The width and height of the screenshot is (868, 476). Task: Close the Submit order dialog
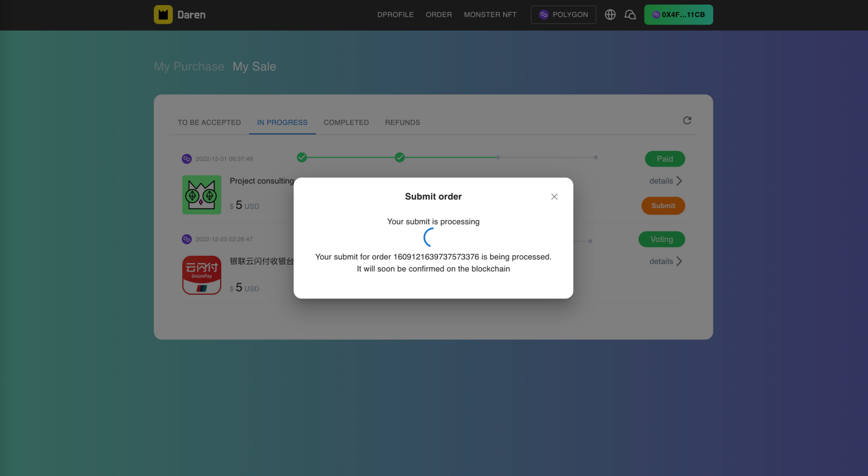tap(554, 196)
